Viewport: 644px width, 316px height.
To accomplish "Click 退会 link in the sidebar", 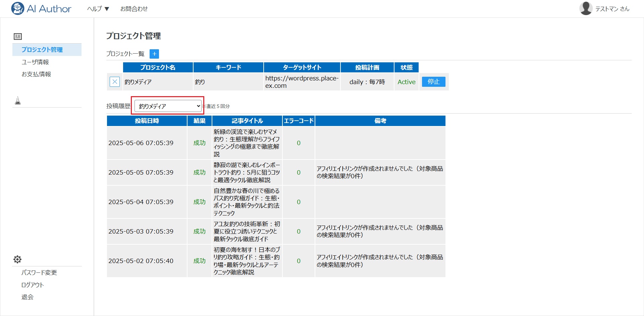I will [x=28, y=297].
